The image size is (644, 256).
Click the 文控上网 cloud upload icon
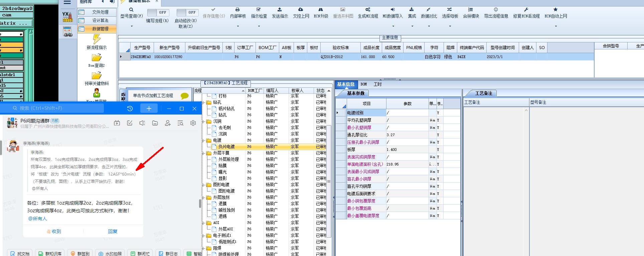pyautogui.click(x=301, y=10)
